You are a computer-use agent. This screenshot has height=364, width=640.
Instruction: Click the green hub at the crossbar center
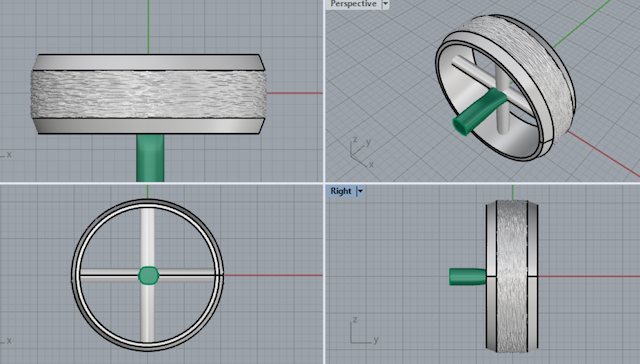(x=149, y=275)
